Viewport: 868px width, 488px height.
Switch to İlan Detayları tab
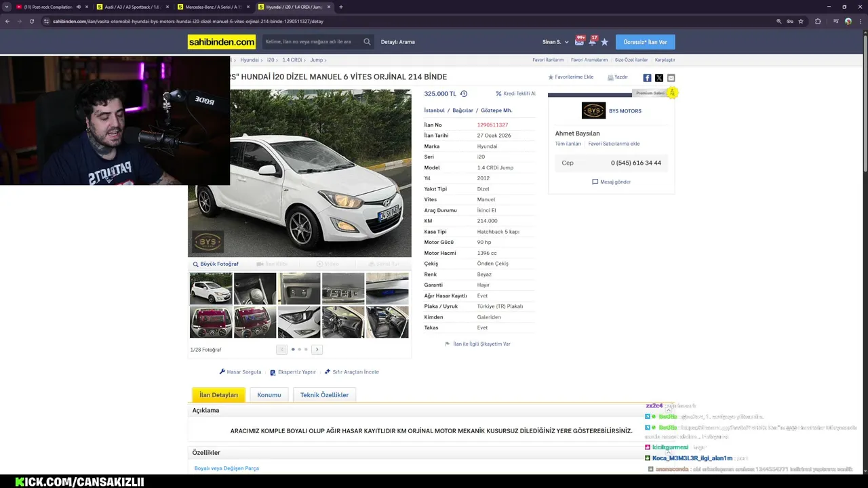(218, 395)
